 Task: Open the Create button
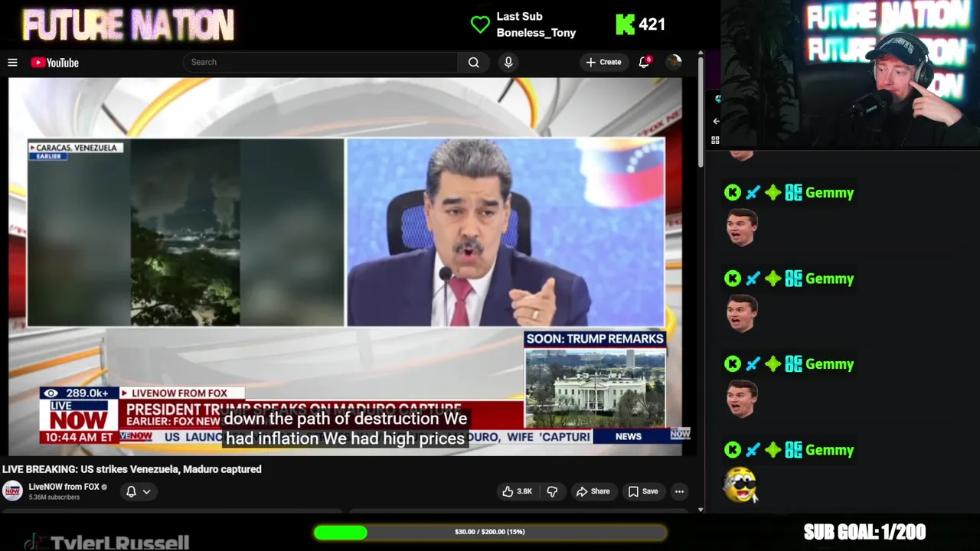click(604, 62)
